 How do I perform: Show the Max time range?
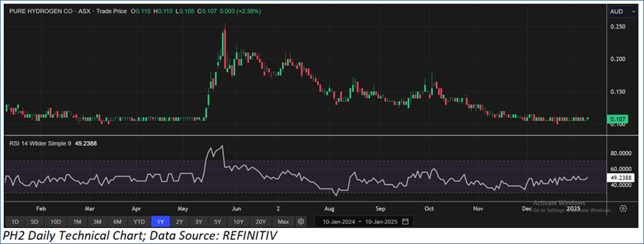click(283, 222)
